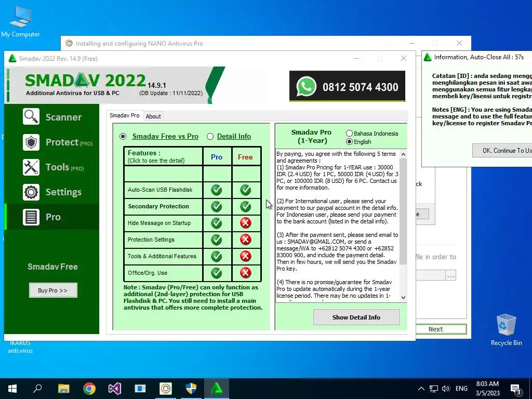Click the WhatsApp logo in banner
Viewport: 532px width, 399px height.
coord(306,87)
